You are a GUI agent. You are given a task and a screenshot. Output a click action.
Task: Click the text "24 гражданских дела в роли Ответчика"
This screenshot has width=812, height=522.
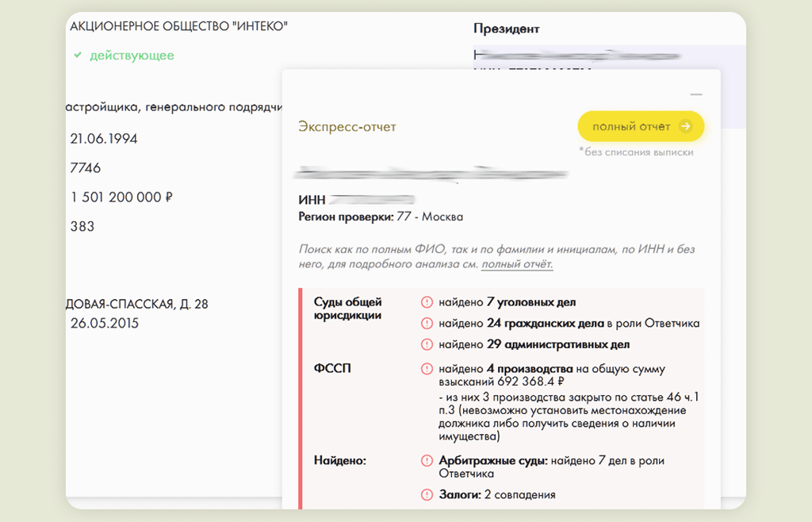coord(593,323)
